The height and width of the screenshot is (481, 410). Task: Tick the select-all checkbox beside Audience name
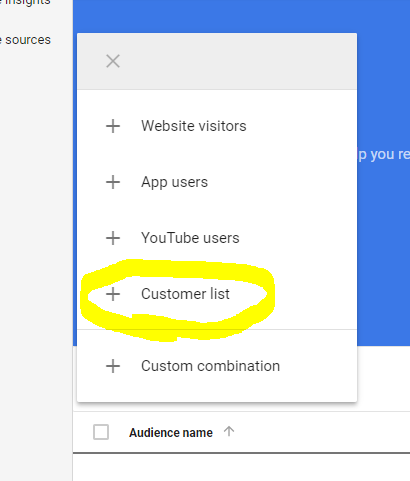tap(101, 432)
